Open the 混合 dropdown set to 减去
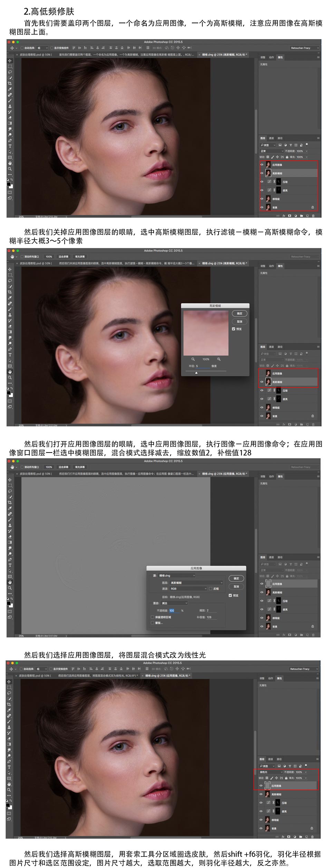 pyautogui.click(x=174, y=603)
